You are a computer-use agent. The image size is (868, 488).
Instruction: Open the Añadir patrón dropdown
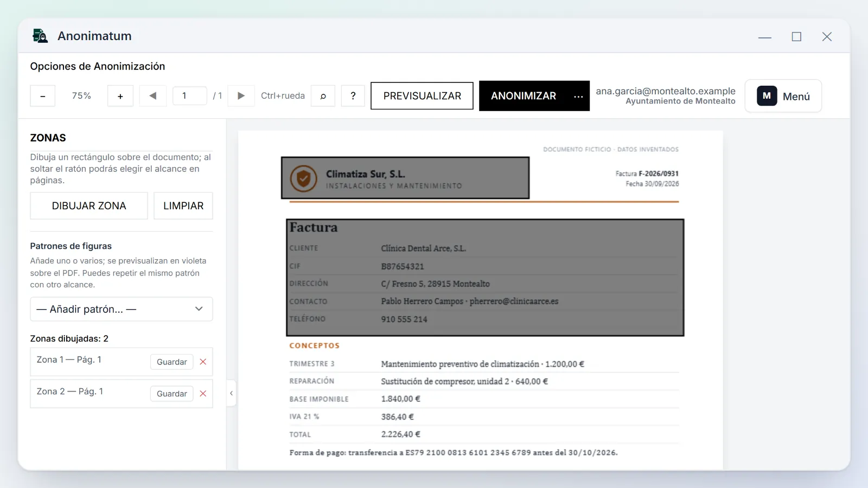(122, 309)
